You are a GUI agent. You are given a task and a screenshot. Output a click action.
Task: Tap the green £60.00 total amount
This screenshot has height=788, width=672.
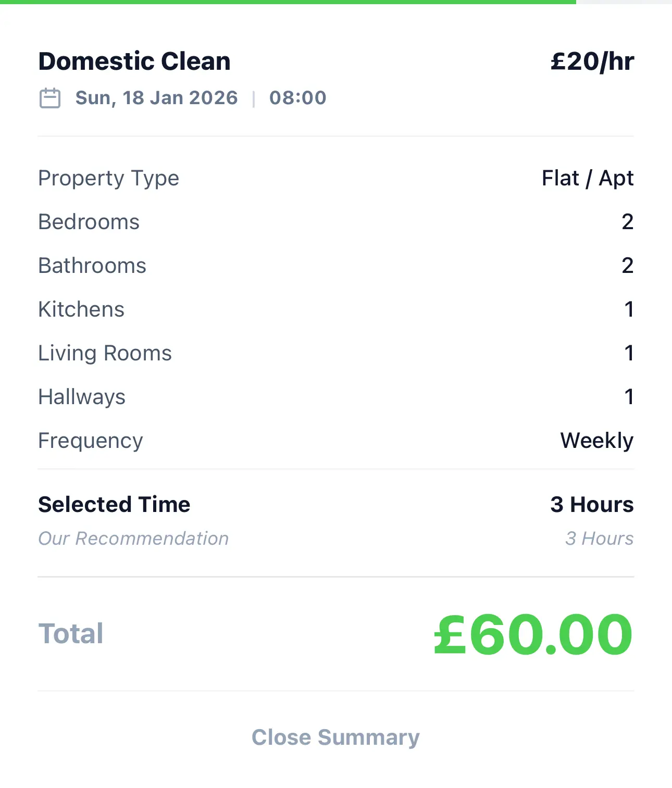coord(533,634)
